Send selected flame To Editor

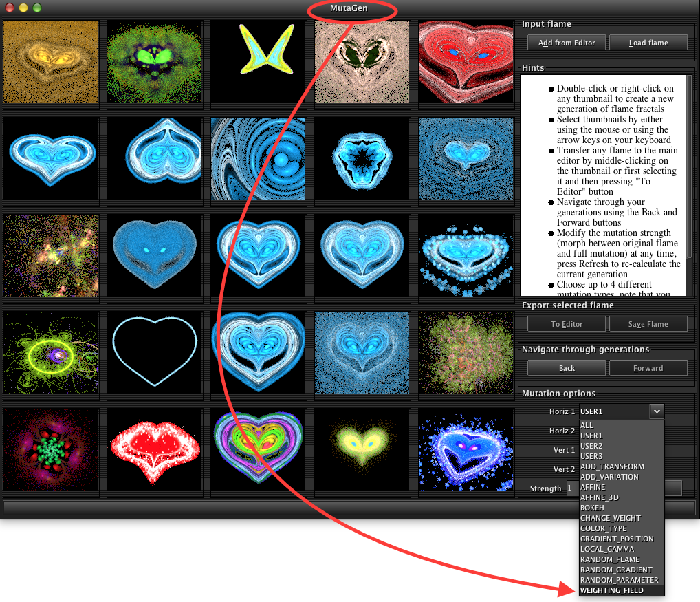tap(567, 324)
